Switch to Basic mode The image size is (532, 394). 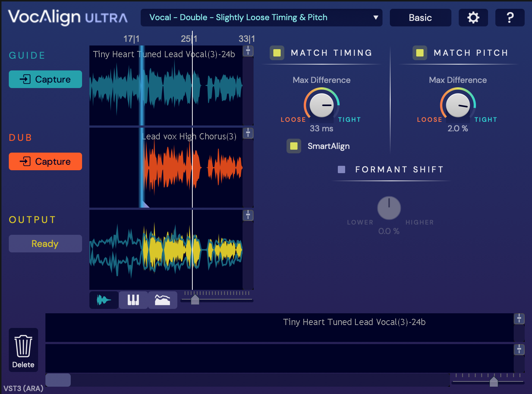pyautogui.click(x=420, y=18)
